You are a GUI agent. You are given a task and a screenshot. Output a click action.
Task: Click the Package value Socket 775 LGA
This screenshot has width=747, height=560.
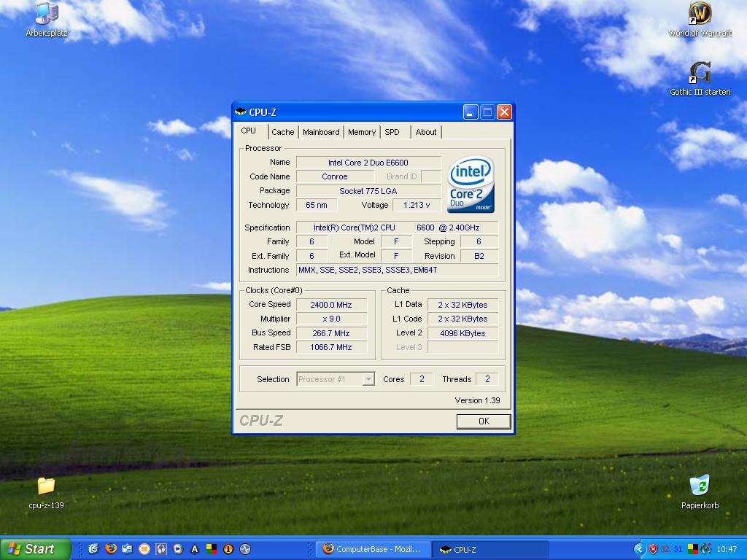click(368, 191)
